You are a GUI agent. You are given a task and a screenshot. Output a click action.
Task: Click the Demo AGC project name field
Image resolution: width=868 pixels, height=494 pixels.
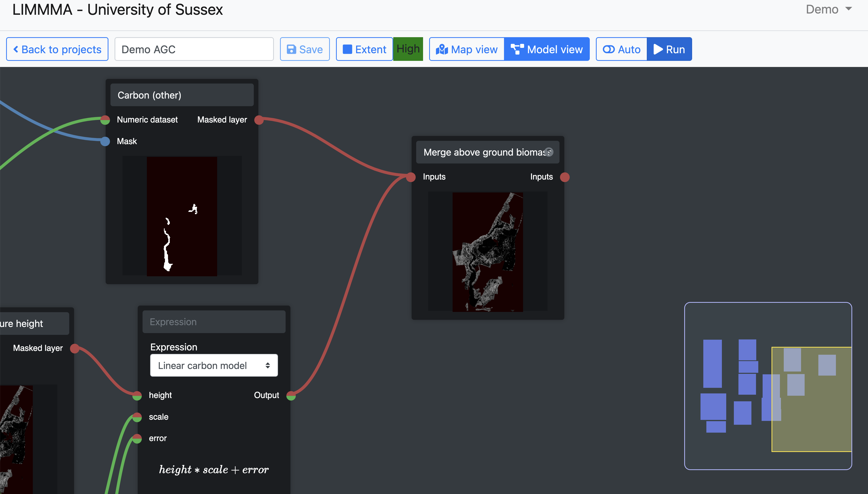coord(194,49)
